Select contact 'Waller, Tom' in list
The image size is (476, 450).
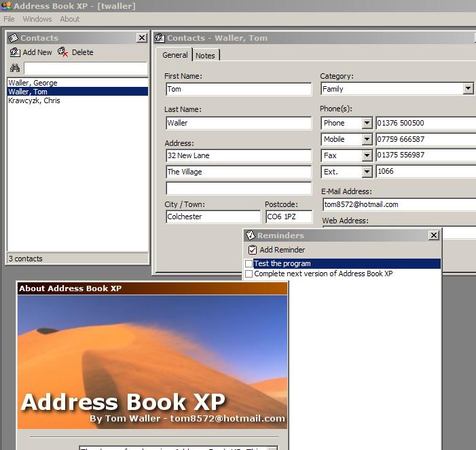[77, 92]
